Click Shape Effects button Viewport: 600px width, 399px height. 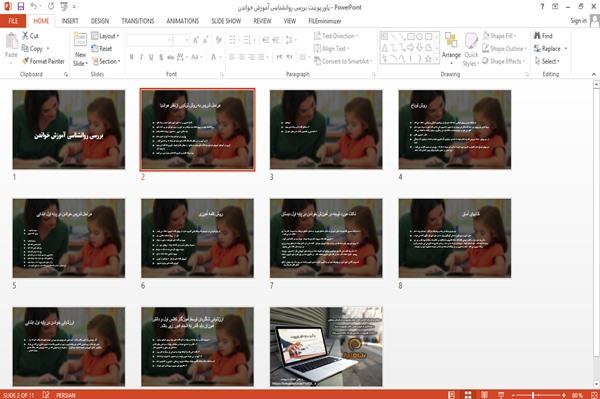tap(503, 61)
